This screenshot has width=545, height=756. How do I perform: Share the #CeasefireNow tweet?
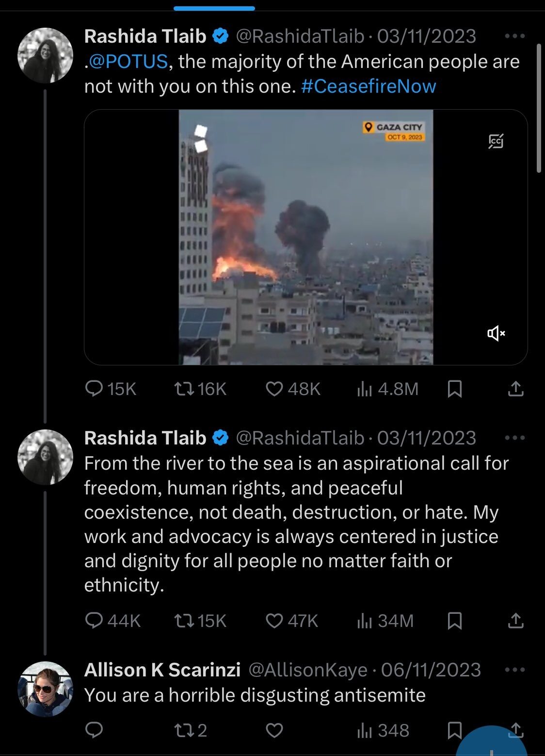click(515, 389)
